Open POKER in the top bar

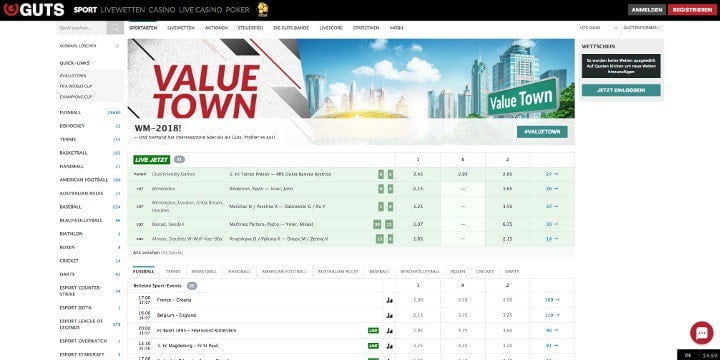tap(238, 10)
